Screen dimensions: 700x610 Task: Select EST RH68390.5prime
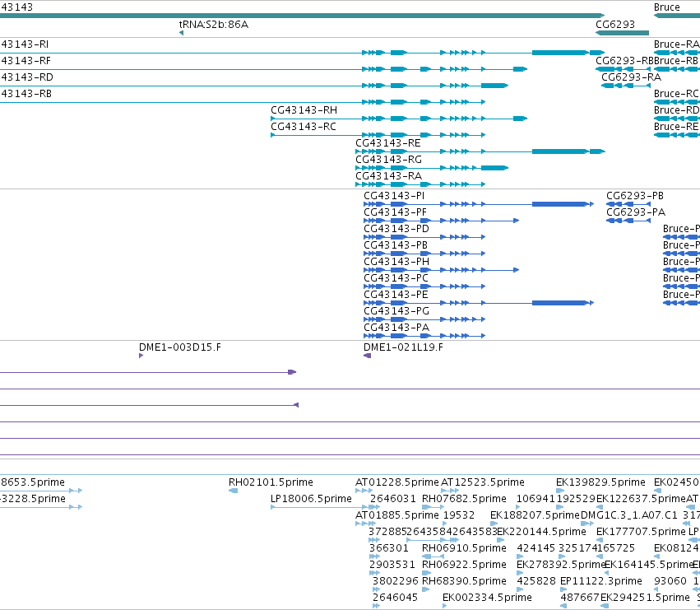click(464, 581)
